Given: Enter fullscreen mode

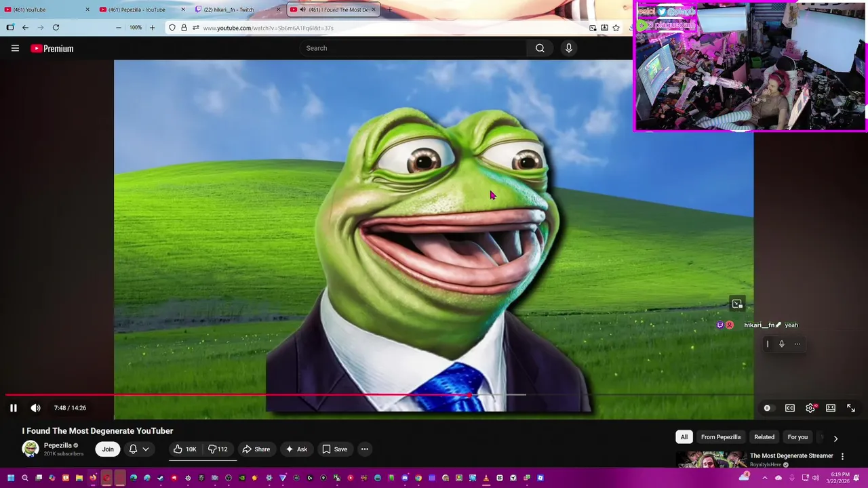Looking at the screenshot, I should [851, 408].
